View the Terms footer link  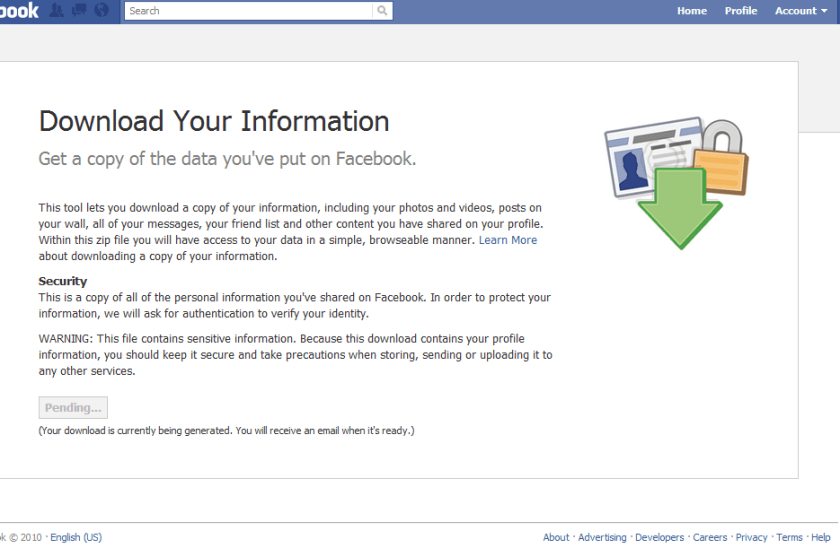(789, 537)
